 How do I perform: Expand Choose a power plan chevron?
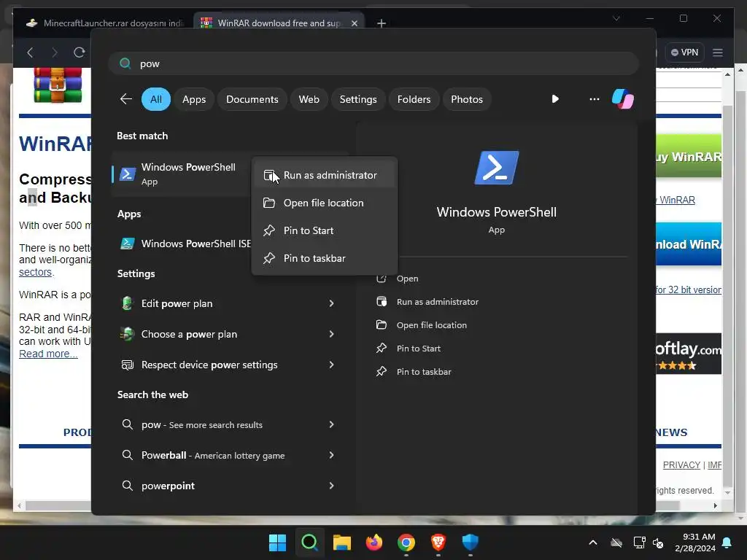pyautogui.click(x=332, y=334)
